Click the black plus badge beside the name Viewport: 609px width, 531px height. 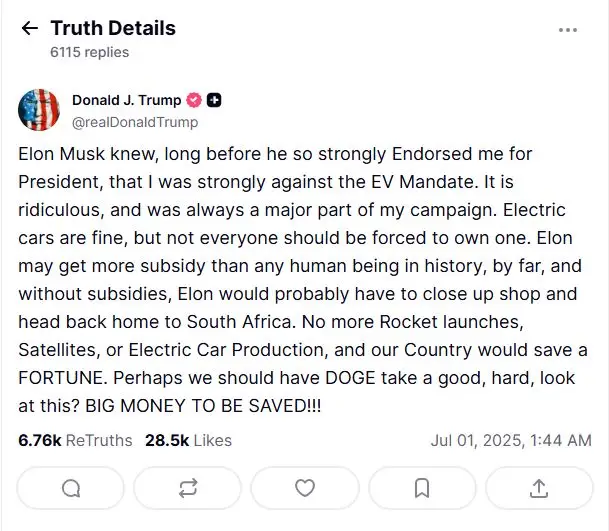[215, 100]
